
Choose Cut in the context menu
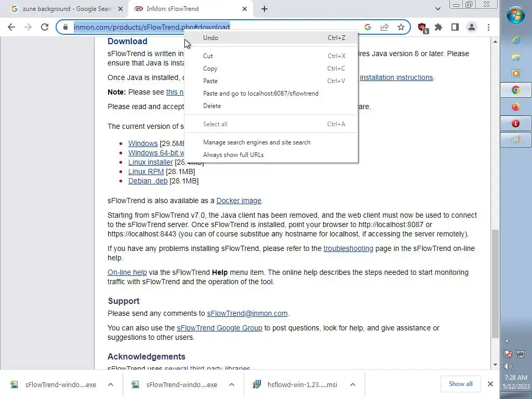coord(271,56)
